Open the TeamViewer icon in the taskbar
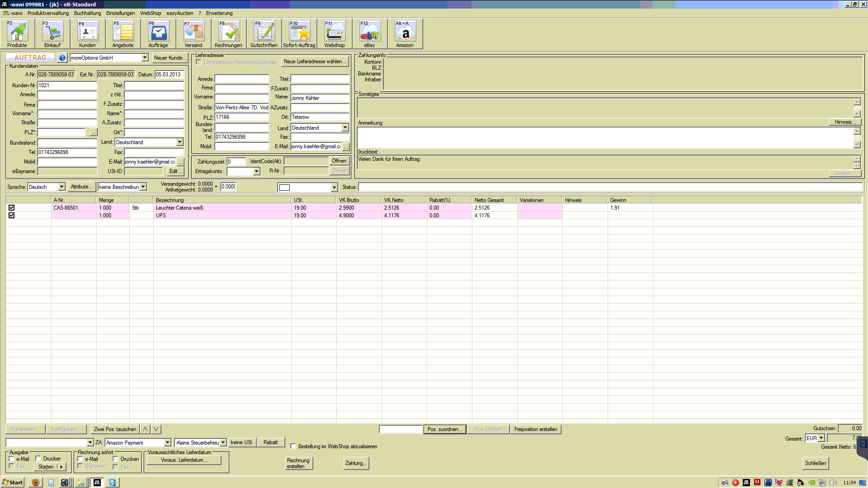This screenshot has width=868, height=488. 112,483
